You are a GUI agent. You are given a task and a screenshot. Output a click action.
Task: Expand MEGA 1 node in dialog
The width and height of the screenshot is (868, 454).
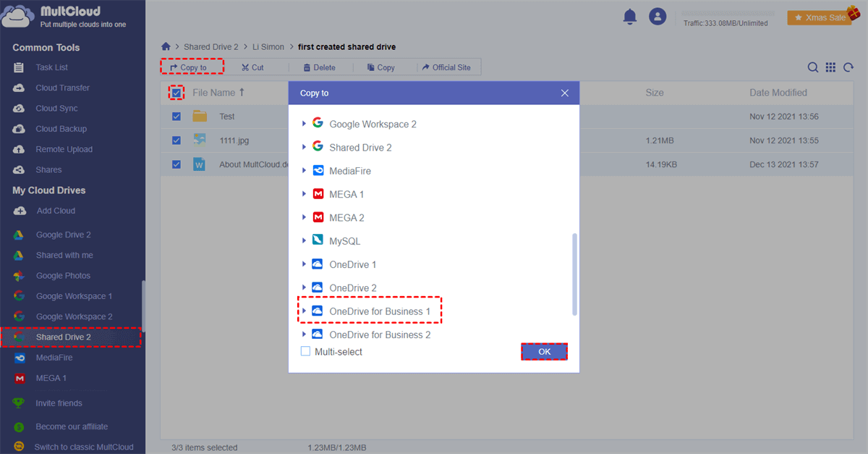[304, 194]
